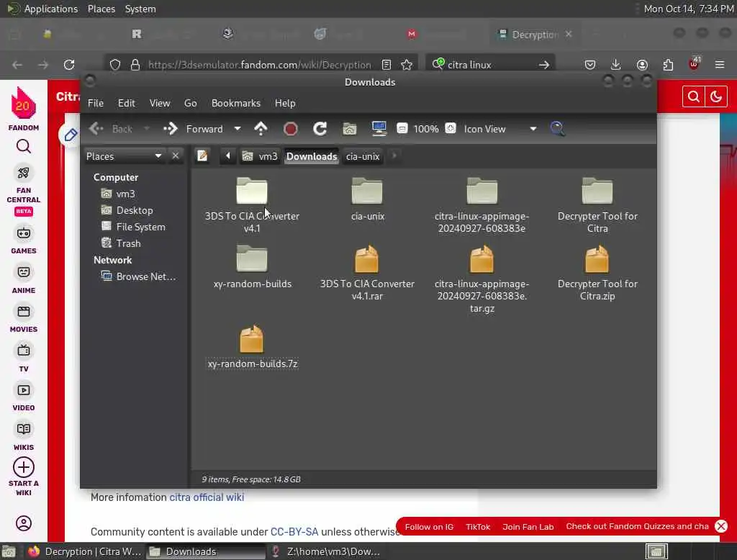
Task: Toggle Firefox reader view icon
Action: coord(386,65)
